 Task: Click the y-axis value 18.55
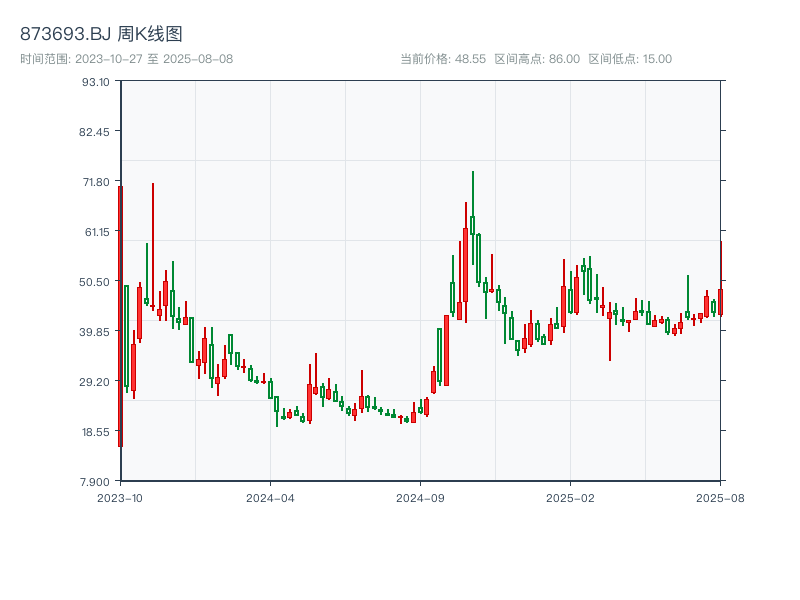[96, 432]
